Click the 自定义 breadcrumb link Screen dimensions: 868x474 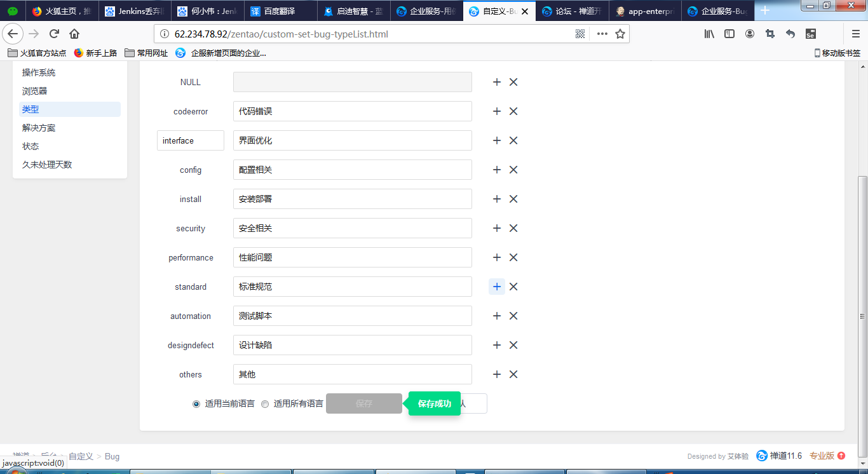pyautogui.click(x=81, y=456)
